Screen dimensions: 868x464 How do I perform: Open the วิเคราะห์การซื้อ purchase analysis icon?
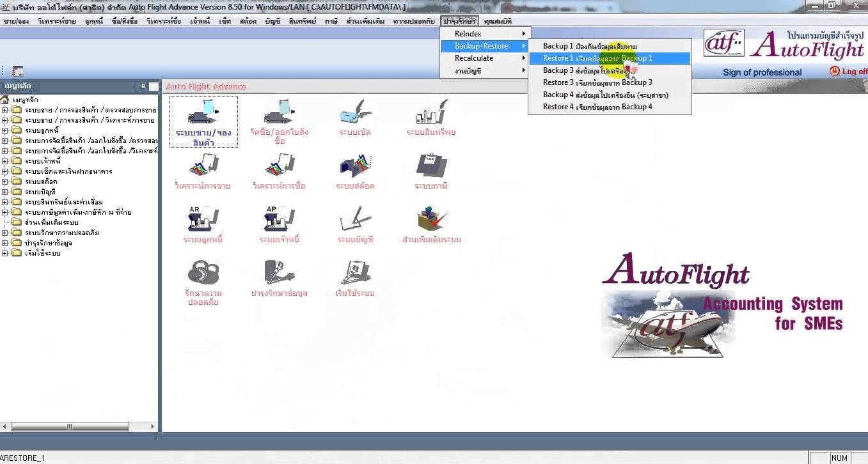click(280, 166)
